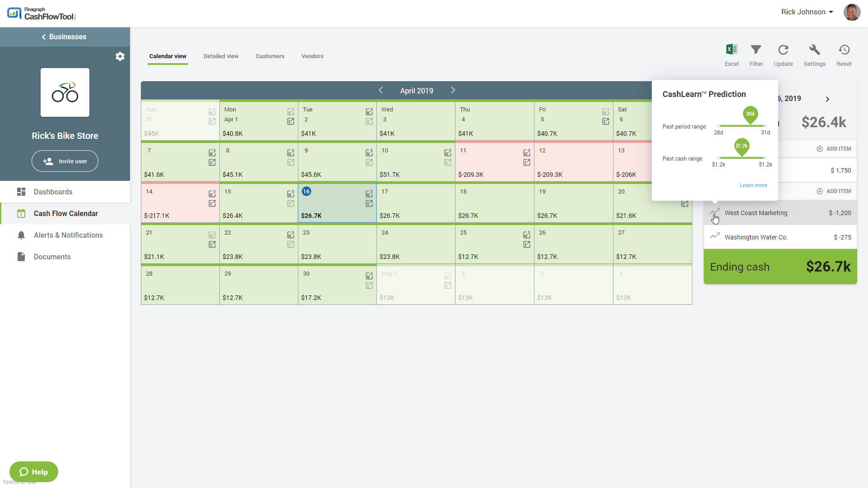The width and height of the screenshot is (868, 488).
Task: Switch to Detailed view tab
Action: click(221, 56)
